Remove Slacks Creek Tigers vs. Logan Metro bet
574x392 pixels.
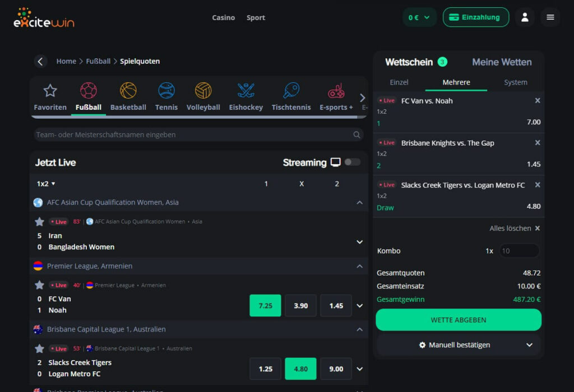click(x=538, y=185)
